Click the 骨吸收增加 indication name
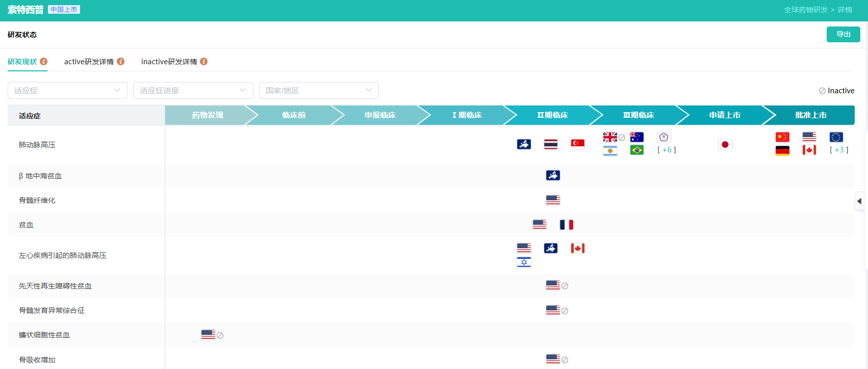868x369 pixels. click(x=37, y=360)
